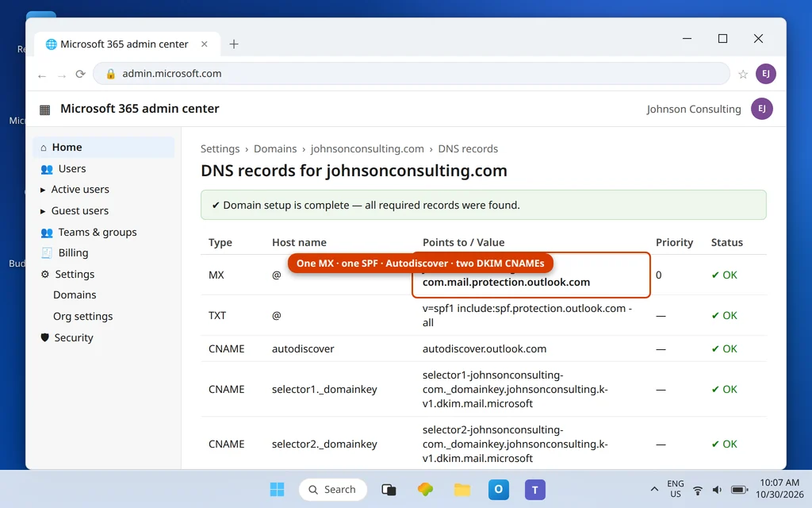
Task: Expand the Guest users item
Action: (43, 211)
